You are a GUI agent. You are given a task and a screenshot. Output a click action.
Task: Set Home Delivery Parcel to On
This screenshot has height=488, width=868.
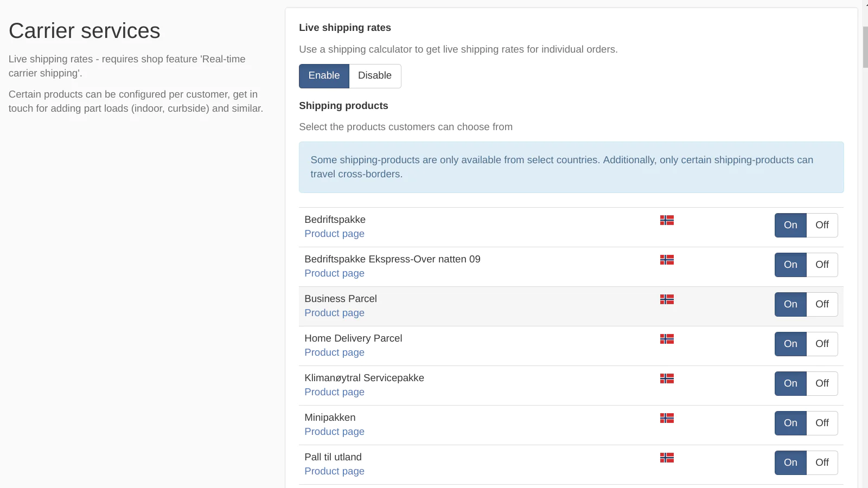[790, 344]
